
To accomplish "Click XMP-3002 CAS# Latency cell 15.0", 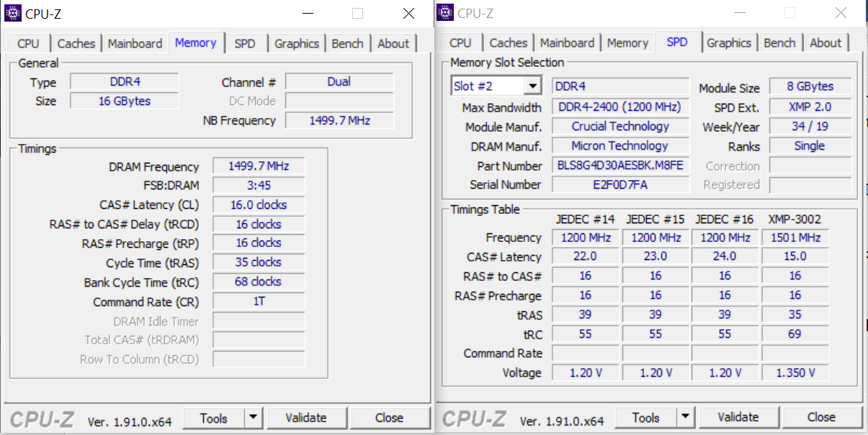I will (795, 256).
